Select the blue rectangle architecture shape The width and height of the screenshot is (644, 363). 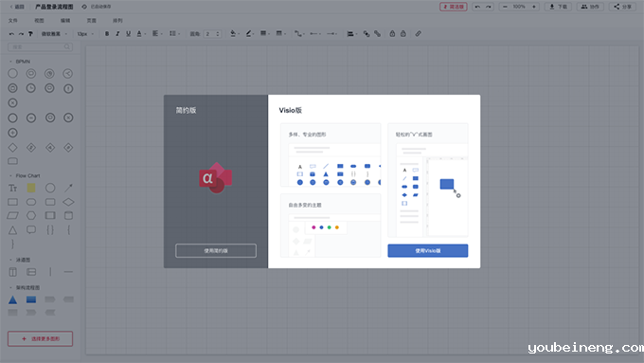31,299
